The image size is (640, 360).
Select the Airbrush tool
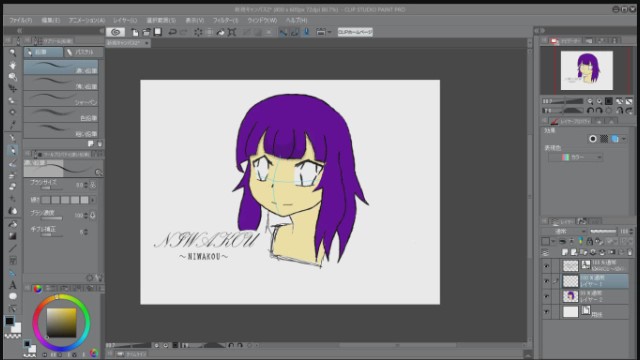click(13, 175)
